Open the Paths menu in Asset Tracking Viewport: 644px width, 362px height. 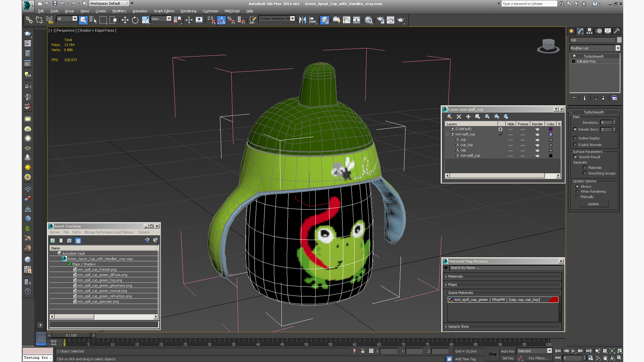[x=76, y=232]
